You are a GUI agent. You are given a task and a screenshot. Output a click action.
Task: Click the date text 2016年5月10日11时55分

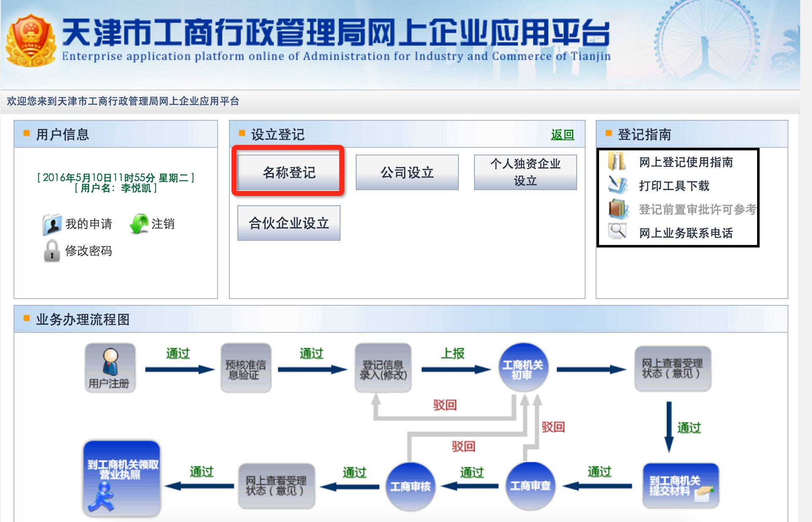click(x=99, y=178)
